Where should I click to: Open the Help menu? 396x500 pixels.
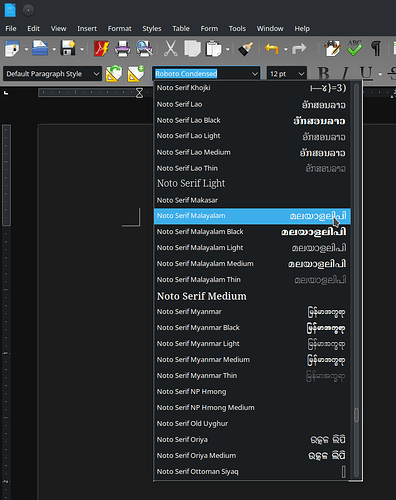(x=302, y=29)
